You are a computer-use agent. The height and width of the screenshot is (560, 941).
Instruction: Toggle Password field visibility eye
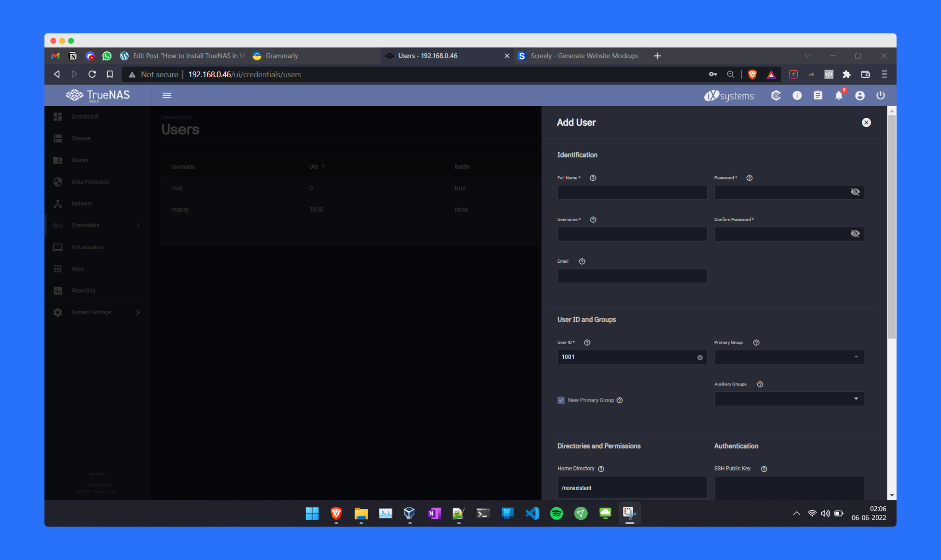pyautogui.click(x=855, y=192)
